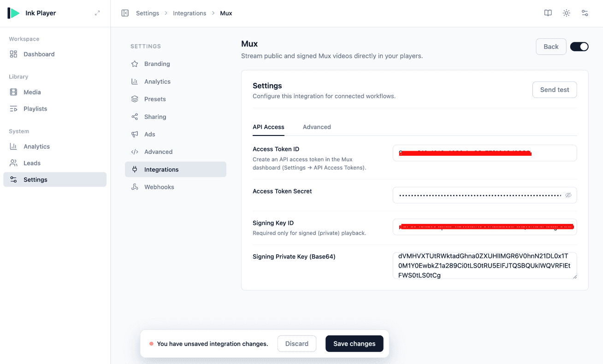Viewport: 603px width, 364px height.
Task: Click the "Signing Private Key (Base64)" label
Action: coord(294,257)
